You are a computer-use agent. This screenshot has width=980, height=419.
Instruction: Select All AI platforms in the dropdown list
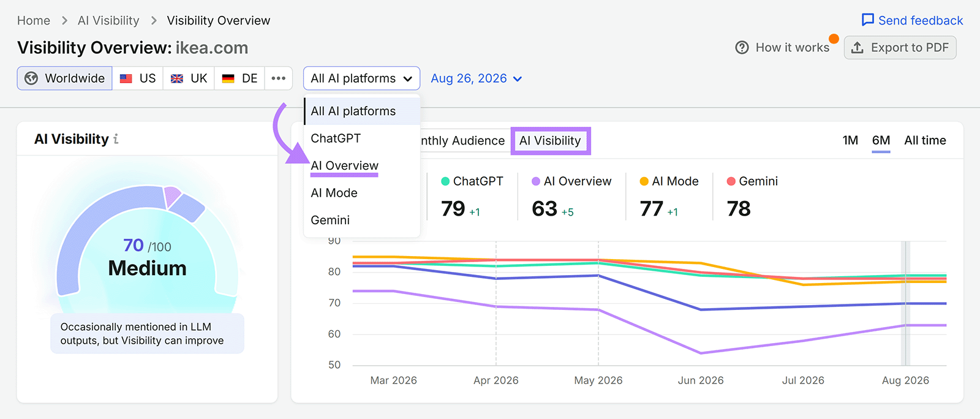point(362,111)
